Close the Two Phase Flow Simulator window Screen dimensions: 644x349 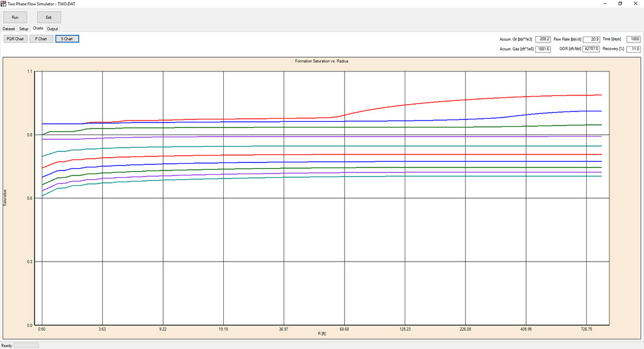[x=636, y=4]
